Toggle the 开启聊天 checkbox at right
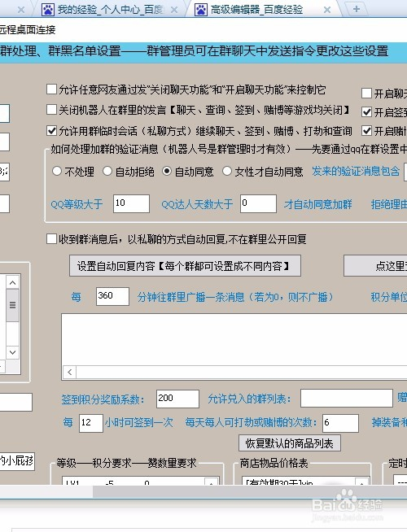 click(366, 94)
